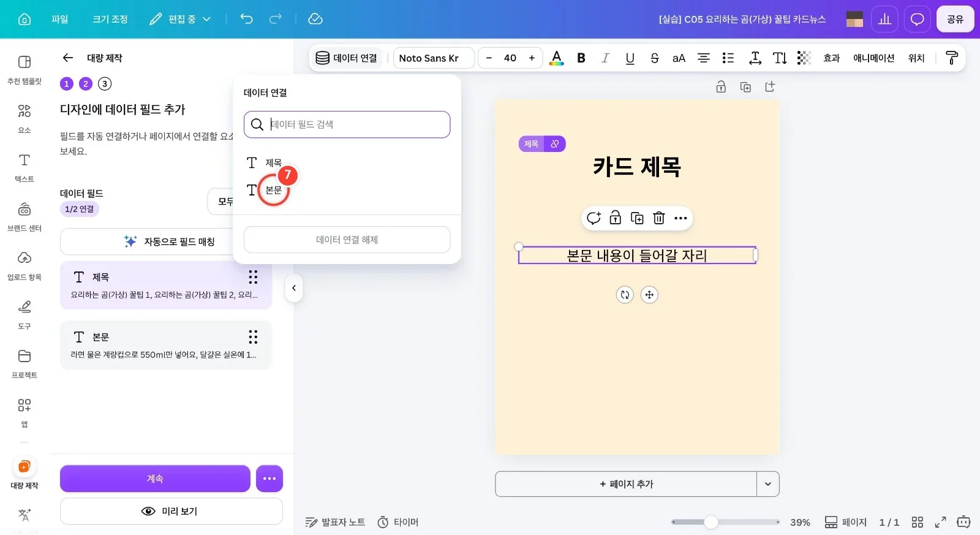The width and height of the screenshot is (980, 535).
Task: Focus the 데이터 필드 검색 box
Action: click(x=347, y=124)
